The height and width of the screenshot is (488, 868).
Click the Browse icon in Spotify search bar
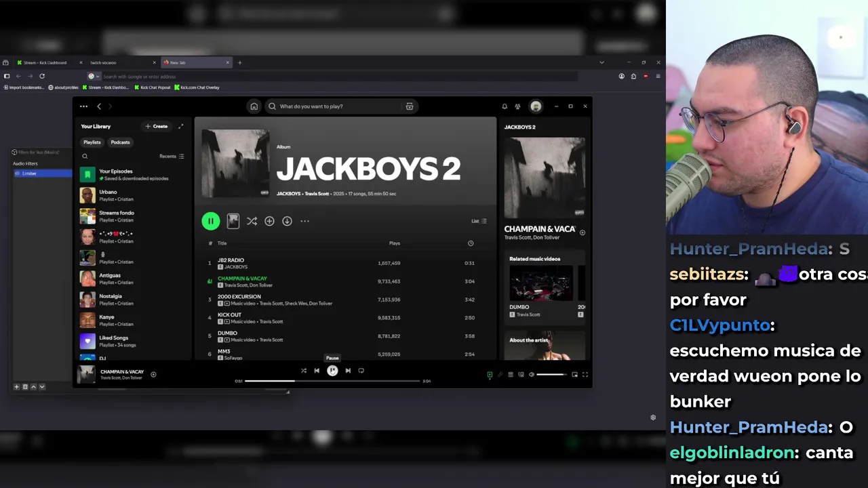410,106
